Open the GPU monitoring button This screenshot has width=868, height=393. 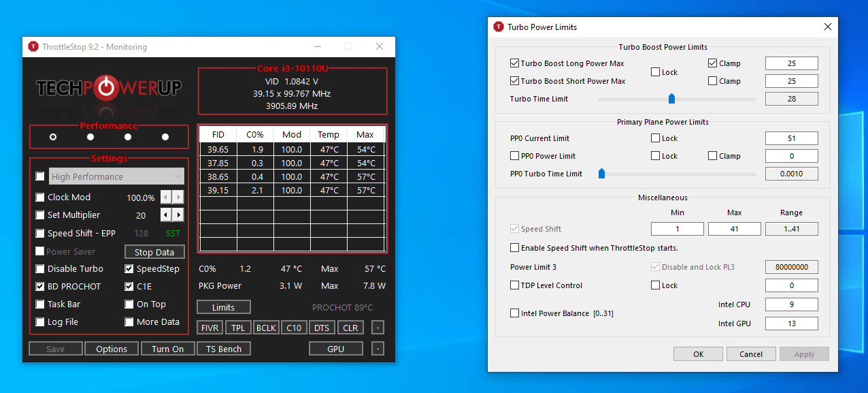click(x=336, y=349)
